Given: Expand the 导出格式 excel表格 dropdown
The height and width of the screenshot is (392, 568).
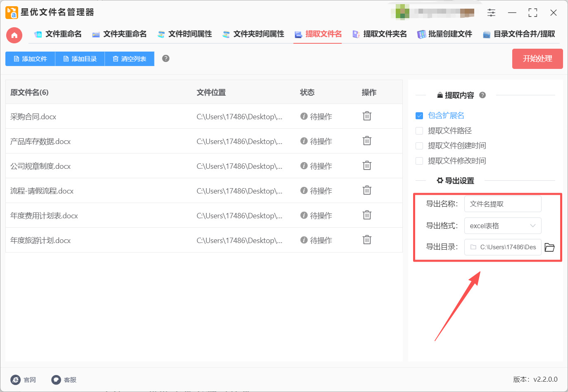Looking at the screenshot, I should (x=503, y=226).
